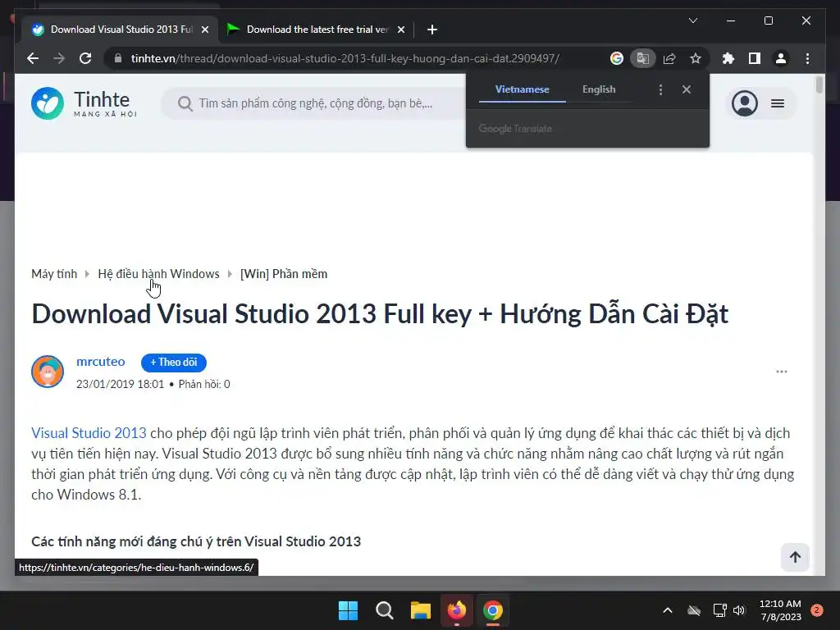Open the tab search chevron

click(x=692, y=21)
